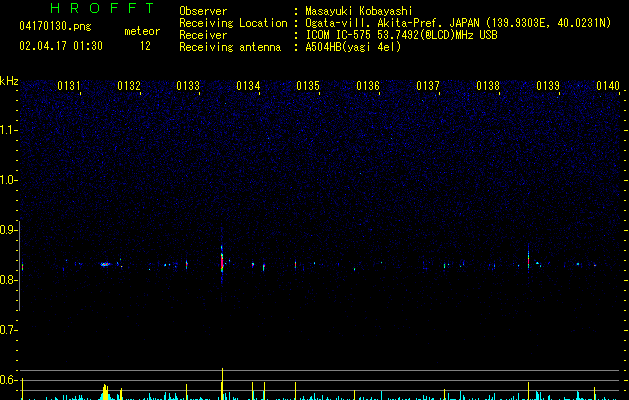Click the 0.7 kHz axis label
Image resolution: width=629 pixels, height=400 pixels.
click(x=8, y=330)
